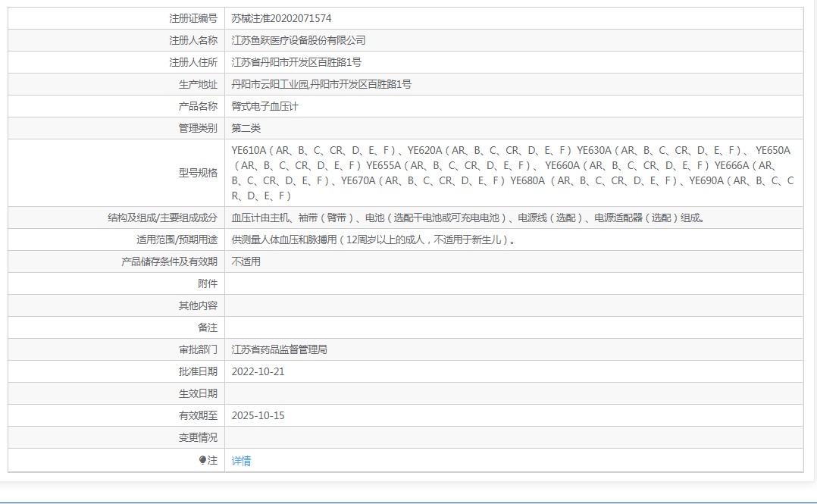Screen dimensions: 817x504
Task: Select management class value 第二类
Action: tap(246, 128)
